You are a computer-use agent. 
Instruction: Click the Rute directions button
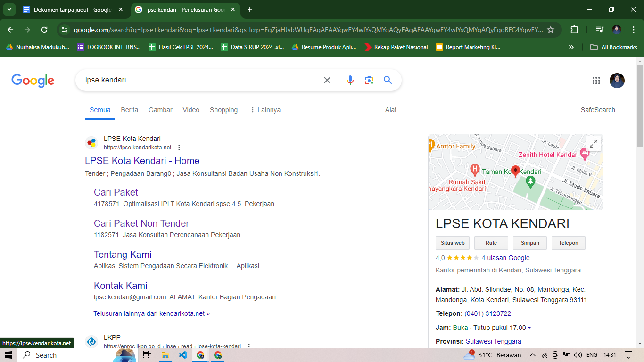coord(491,243)
